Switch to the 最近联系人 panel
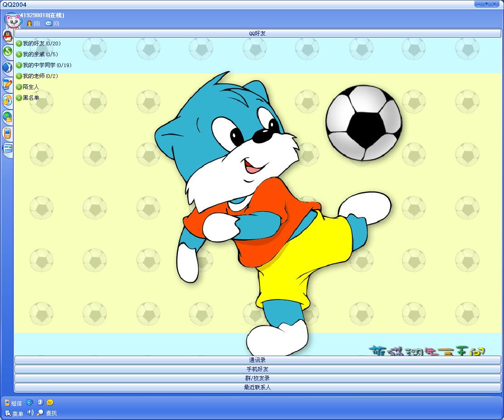 point(258,387)
